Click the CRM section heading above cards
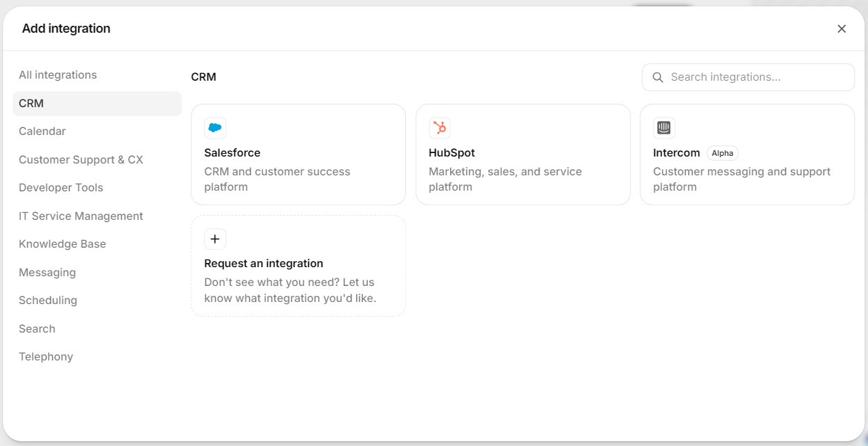868x446 pixels. (x=204, y=77)
